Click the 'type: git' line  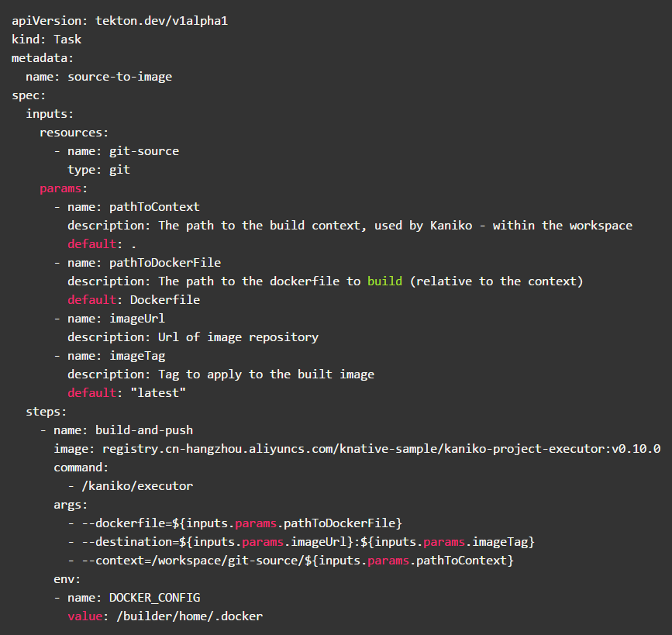(98, 170)
